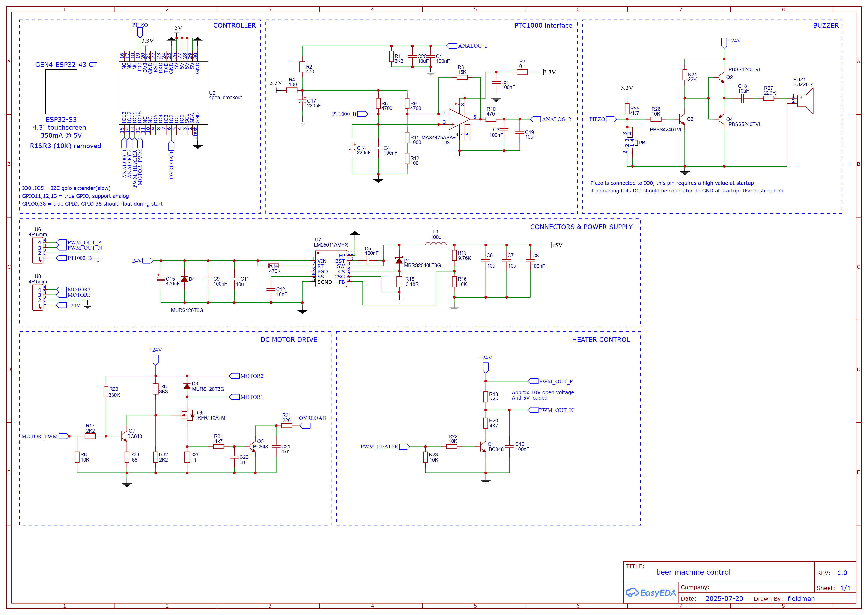Screen dimensions: 868x615
Task: Click the D1 MBRS2040LT3G diode symbol
Action: tap(399, 260)
